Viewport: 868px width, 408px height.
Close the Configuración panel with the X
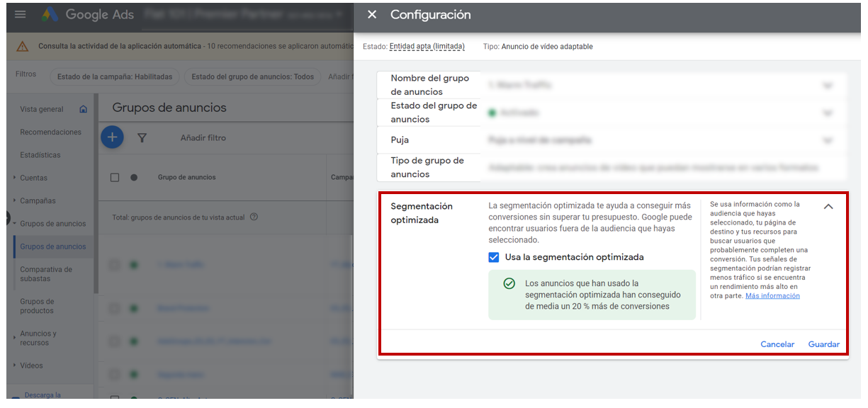tap(371, 14)
